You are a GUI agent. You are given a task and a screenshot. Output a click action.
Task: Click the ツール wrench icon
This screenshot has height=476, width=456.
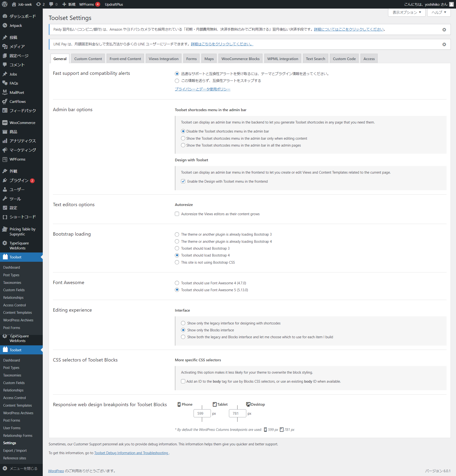point(5,199)
